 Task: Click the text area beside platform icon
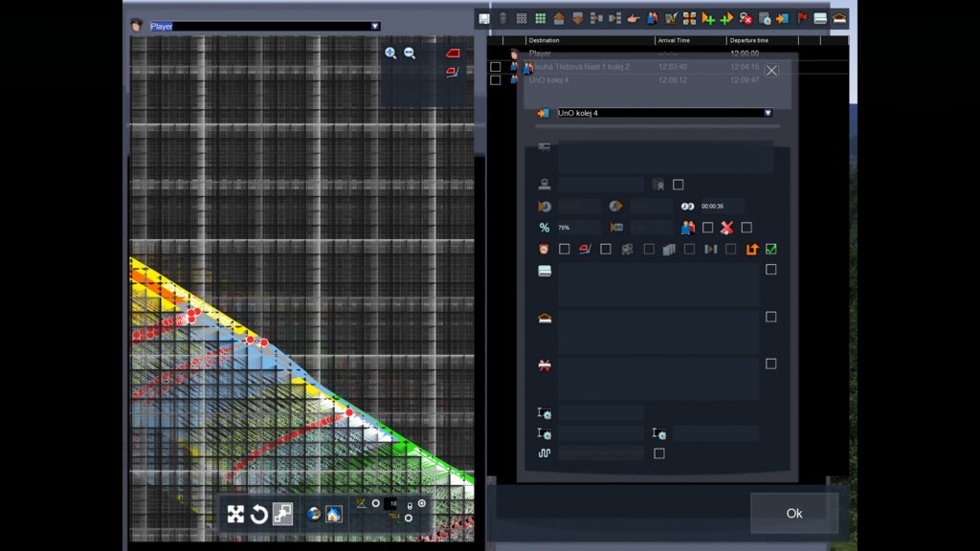click(658, 285)
